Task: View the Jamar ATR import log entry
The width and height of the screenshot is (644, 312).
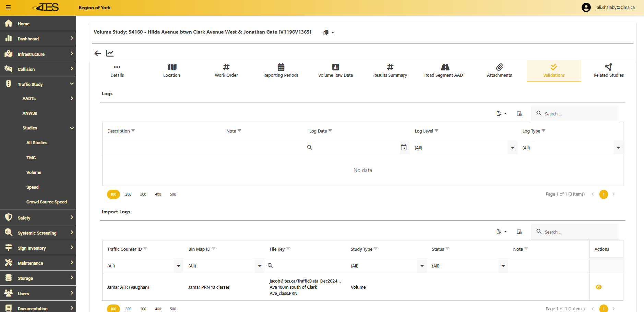Action: click(598, 287)
